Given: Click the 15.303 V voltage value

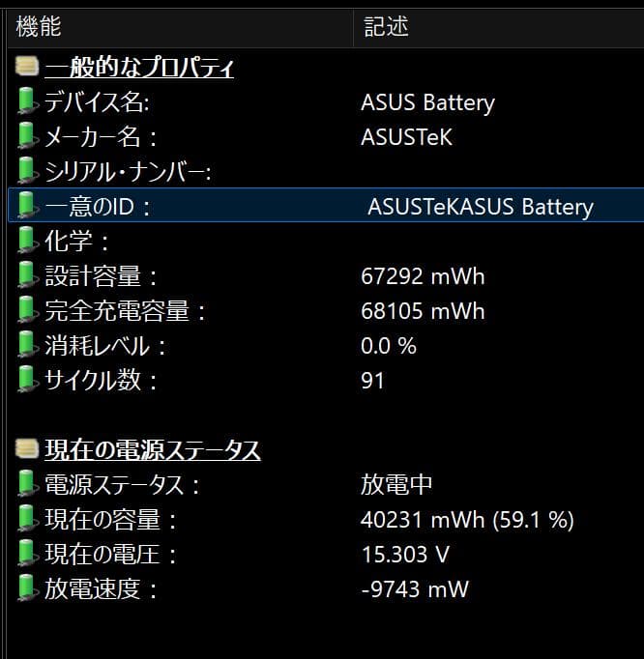Looking at the screenshot, I should [405, 555].
